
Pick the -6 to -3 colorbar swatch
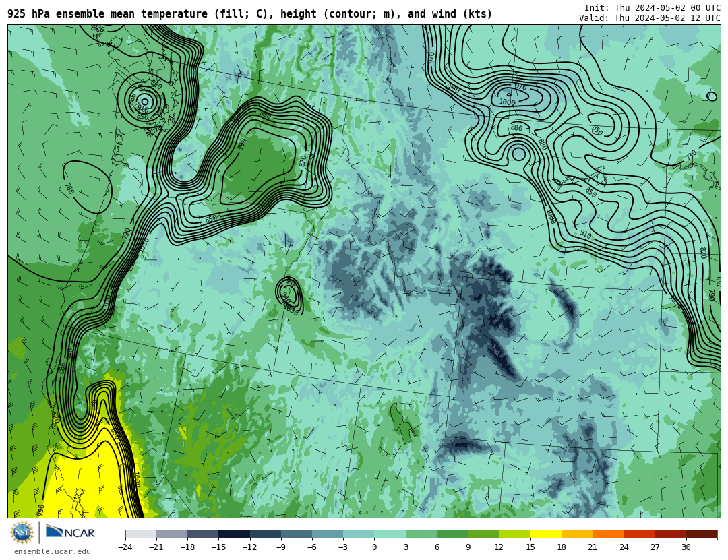328,534
